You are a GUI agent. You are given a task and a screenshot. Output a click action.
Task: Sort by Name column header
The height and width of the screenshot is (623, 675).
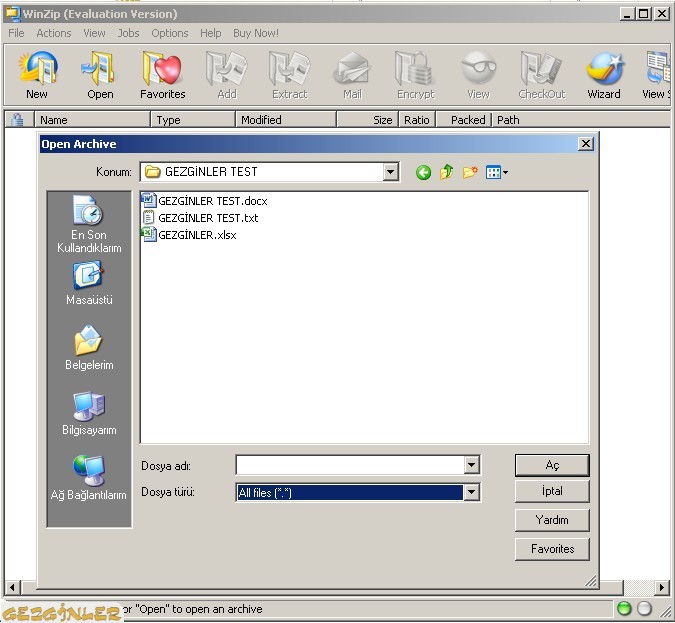click(x=92, y=119)
